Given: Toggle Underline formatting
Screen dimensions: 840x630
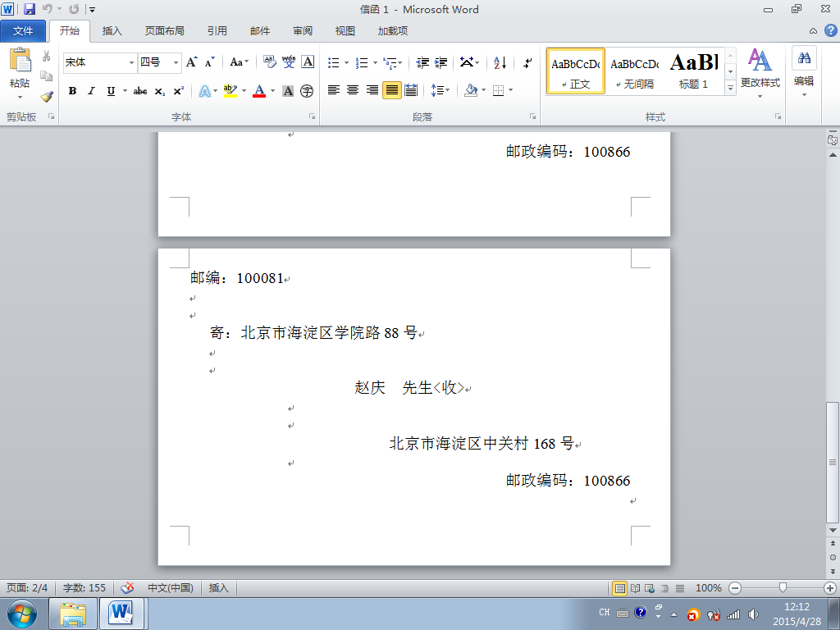Looking at the screenshot, I should 111,91.
